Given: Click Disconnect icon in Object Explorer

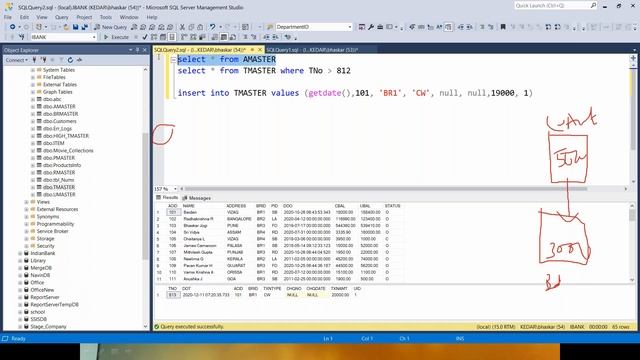Looking at the screenshot, I should pyautogui.click(x=43, y=60).
